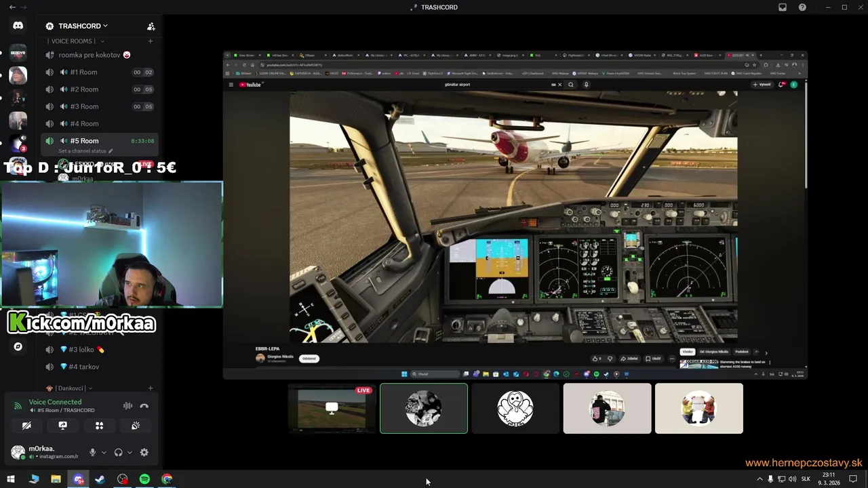Add a channel to Dankovci category
The height and width of the screenshot is (488, 868).
point(151,388)
